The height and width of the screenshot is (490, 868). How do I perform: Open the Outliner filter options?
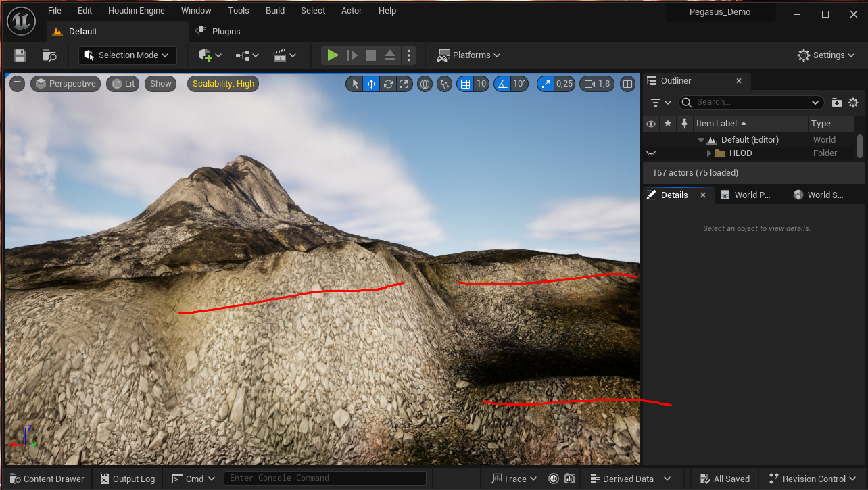(660, 103)
